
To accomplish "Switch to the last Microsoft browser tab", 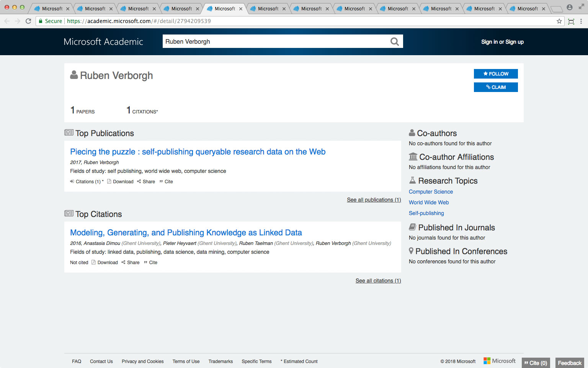I will [x=527, y=8].
